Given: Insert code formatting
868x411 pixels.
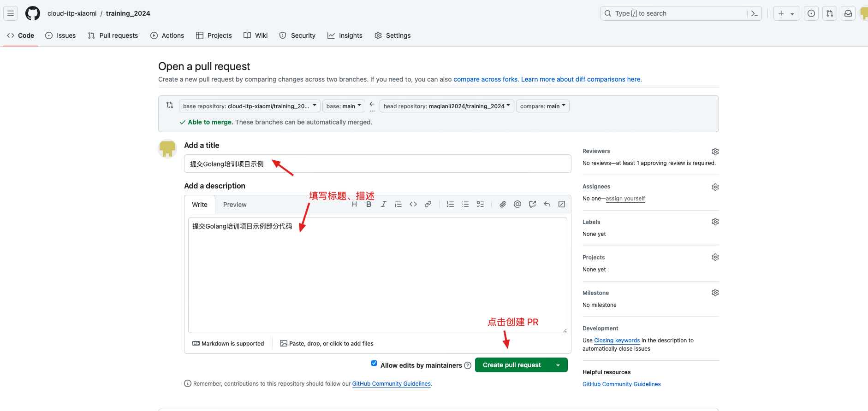Looking at the screenshot, I should point(413,204).
